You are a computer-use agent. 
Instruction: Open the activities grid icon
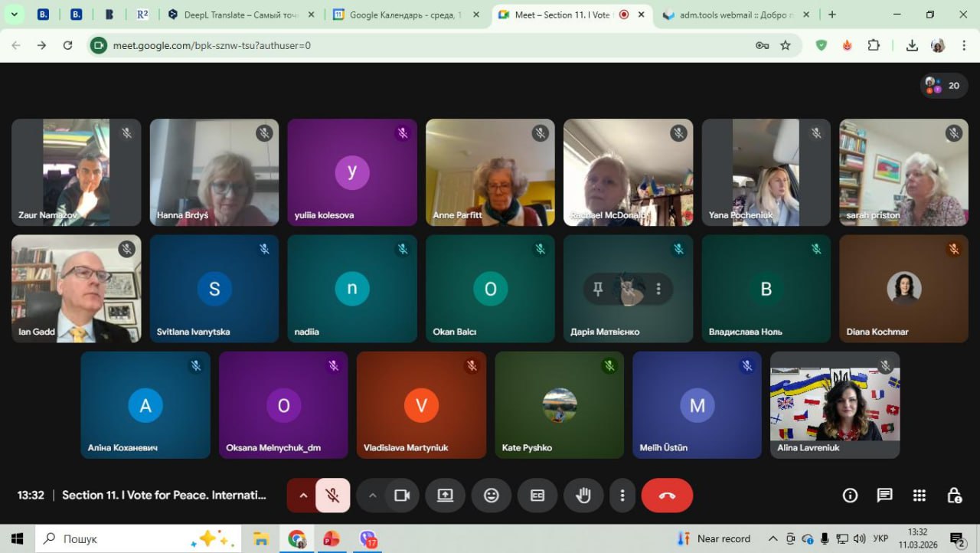(x=920, y=496)
